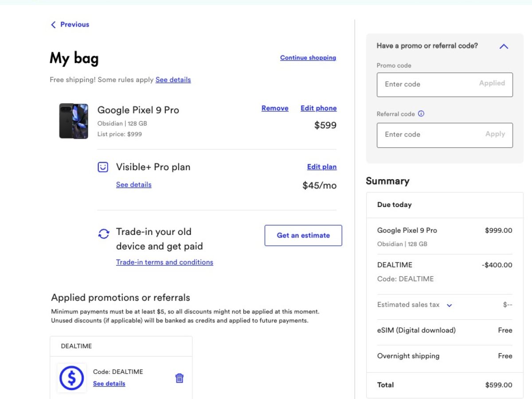View free shipping See details link

[x=173, y=80]
